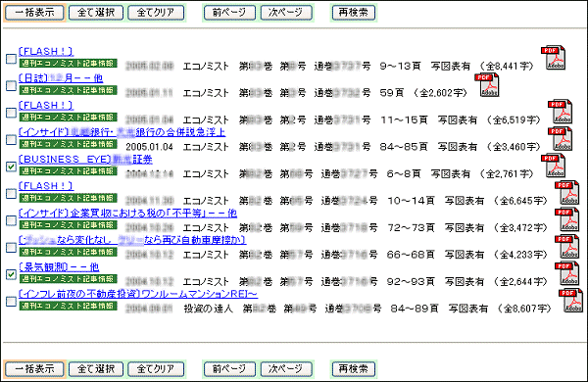This screenshot has height=382, width=588.
Task: Click the bottom 前ページ button
Action: (229, 368)
